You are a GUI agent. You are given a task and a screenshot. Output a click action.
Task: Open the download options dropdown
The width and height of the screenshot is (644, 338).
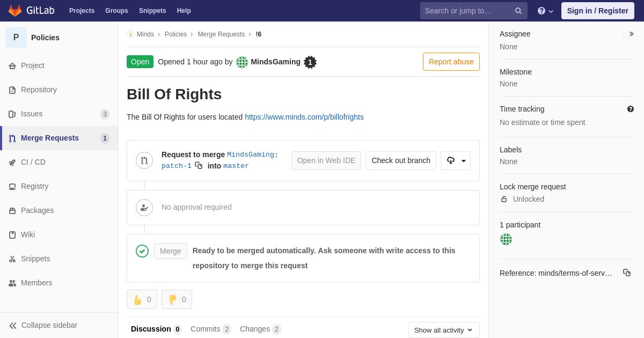pyautogui.click(x=456, y=160)
